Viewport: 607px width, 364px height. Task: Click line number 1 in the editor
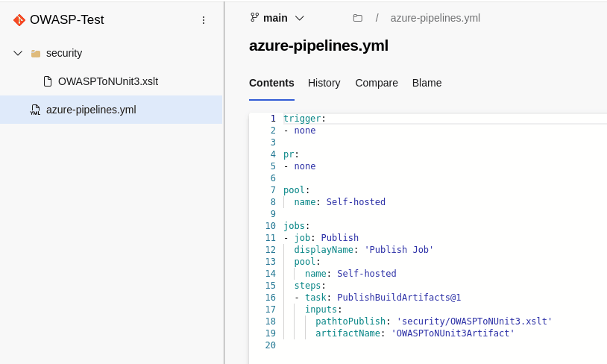tap(273, 119)
